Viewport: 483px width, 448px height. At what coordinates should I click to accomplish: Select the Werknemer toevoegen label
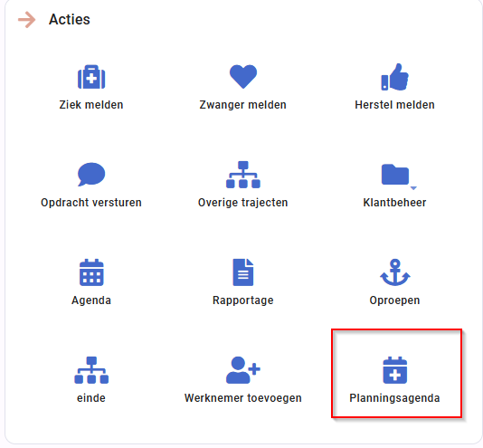pyautogui.click(x=243, y=398)
